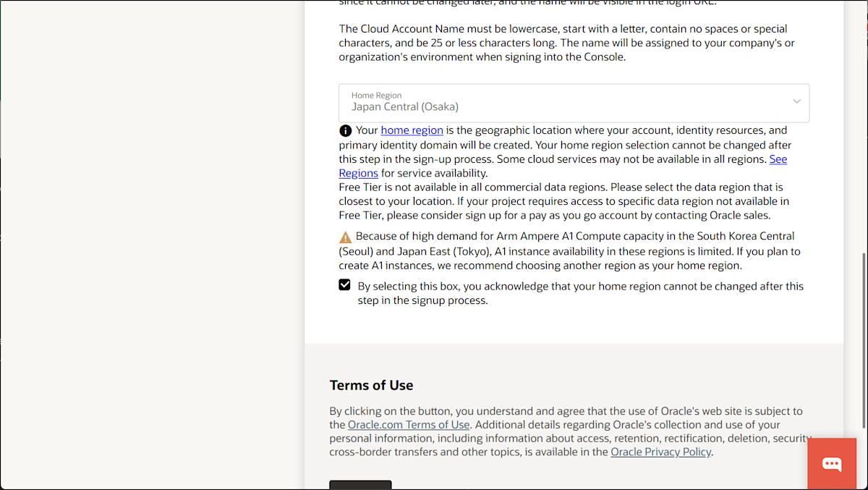The width and height of the screenshot is (868, 490).
Task: Open the Oracle.com Terms of Use link
Action: pyautogui.click(x=409, y=425)
